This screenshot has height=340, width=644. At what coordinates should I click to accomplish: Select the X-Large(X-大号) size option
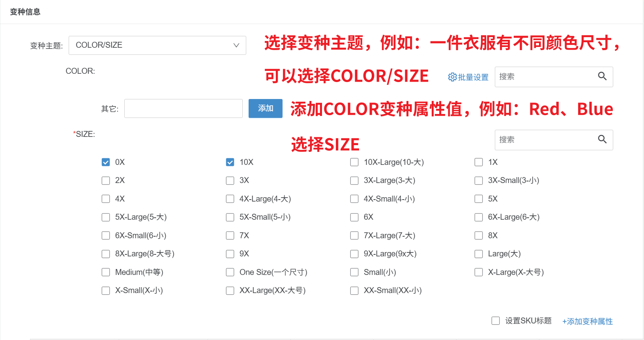(x=479, y=272)
